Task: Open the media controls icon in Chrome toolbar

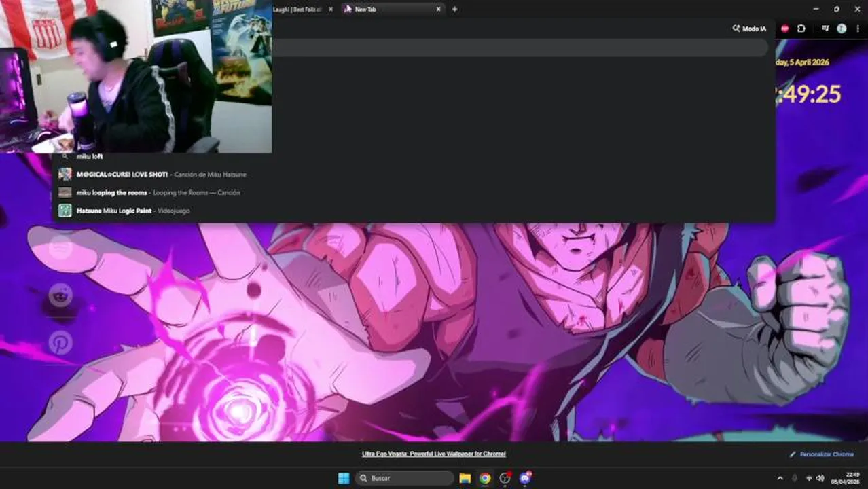Action: (825, 29)
